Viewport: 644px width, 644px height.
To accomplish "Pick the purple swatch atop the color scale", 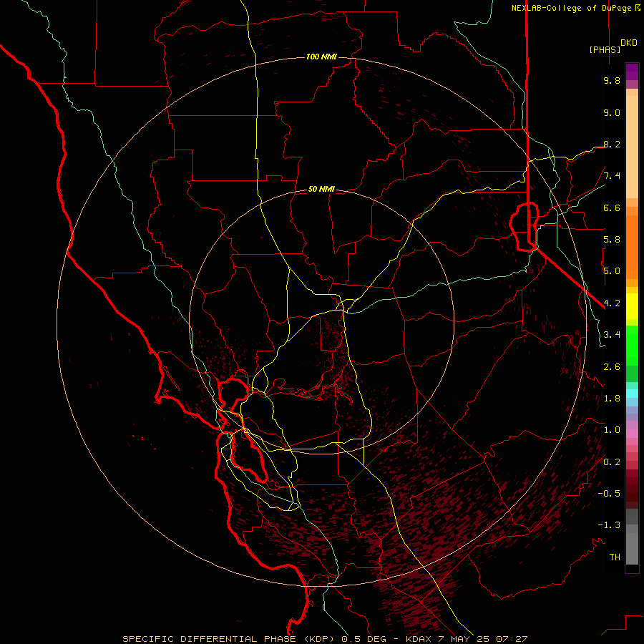I will [x=632, y=72].
